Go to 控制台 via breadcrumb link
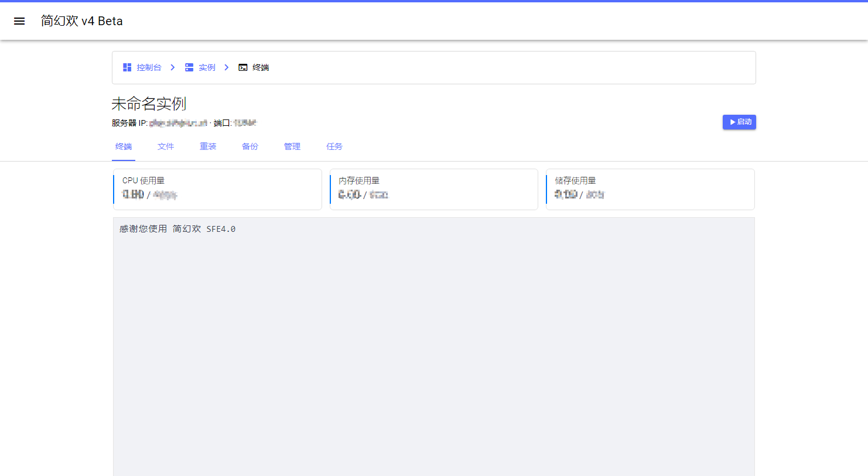 click(149, 67)
